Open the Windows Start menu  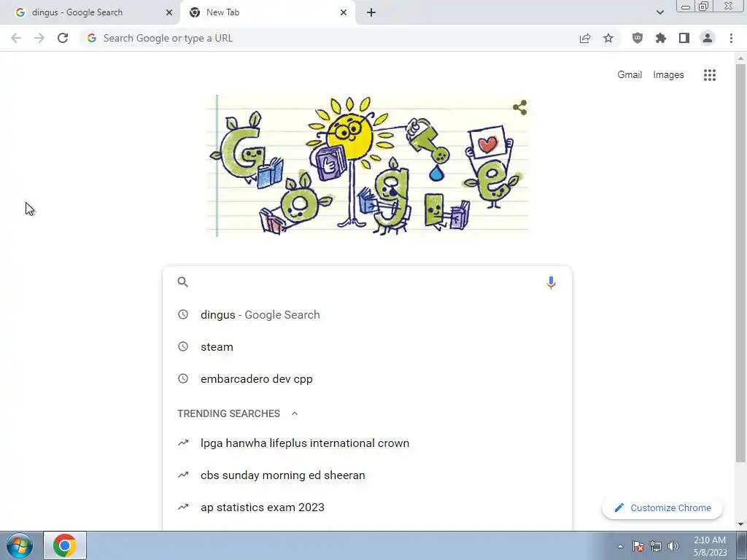(x=19, y=545)
